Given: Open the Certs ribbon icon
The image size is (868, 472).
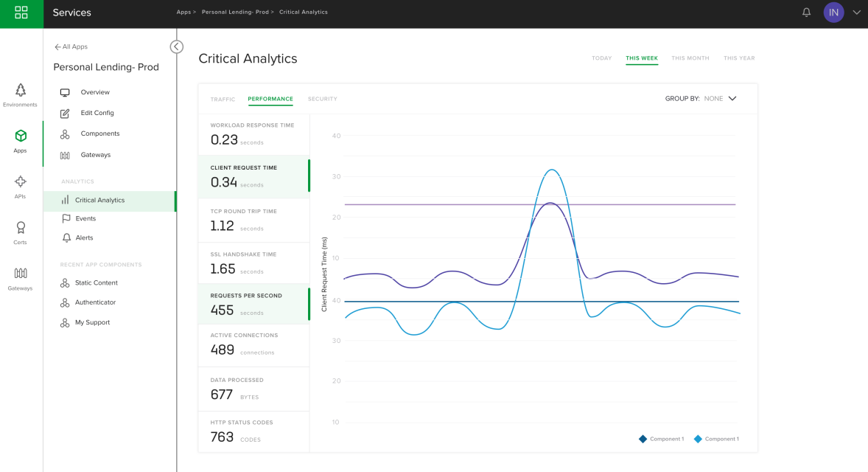Looking at the screenshot, I should click(x=21, y=233).
